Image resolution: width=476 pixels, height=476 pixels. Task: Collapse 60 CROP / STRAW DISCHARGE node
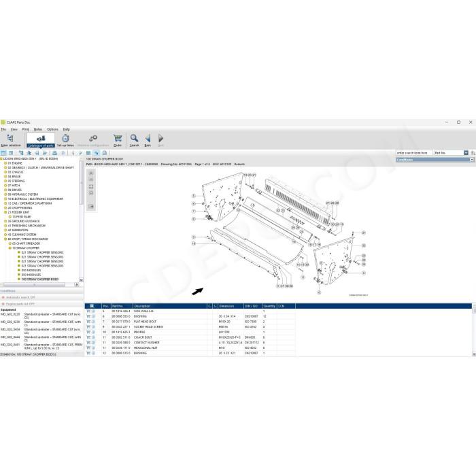[x=5, y=239]
